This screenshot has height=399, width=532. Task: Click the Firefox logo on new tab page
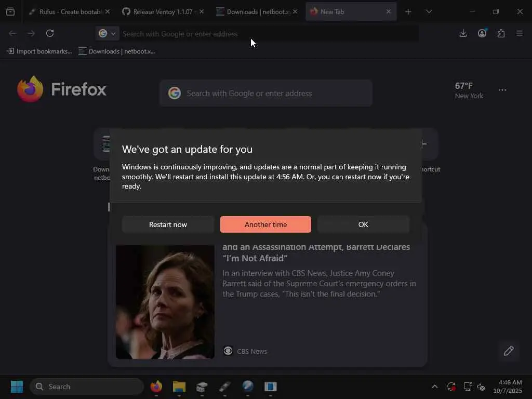click(x=61, y=89)
